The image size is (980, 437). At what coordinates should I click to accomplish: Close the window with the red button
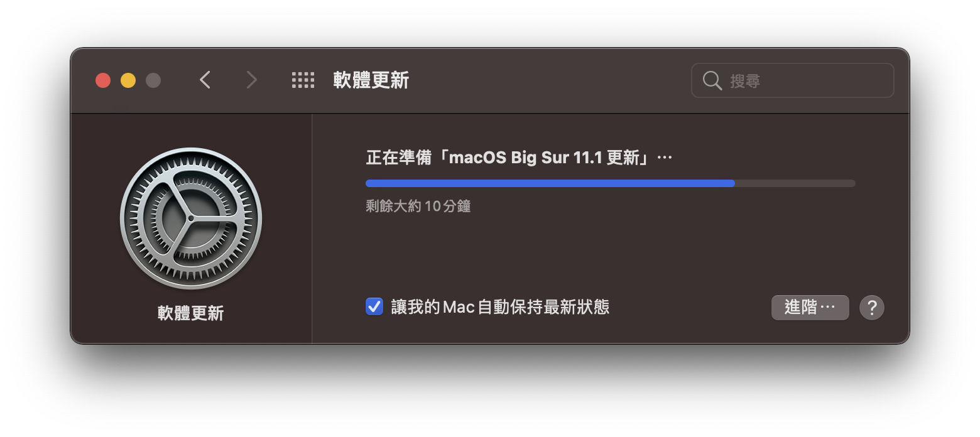[x=103, y=80]
